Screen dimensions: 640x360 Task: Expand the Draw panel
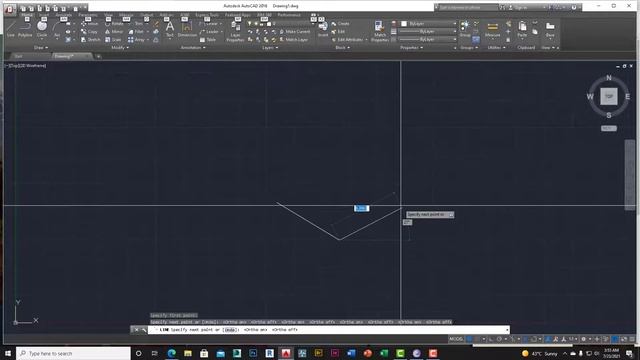(x=41, y=48)
